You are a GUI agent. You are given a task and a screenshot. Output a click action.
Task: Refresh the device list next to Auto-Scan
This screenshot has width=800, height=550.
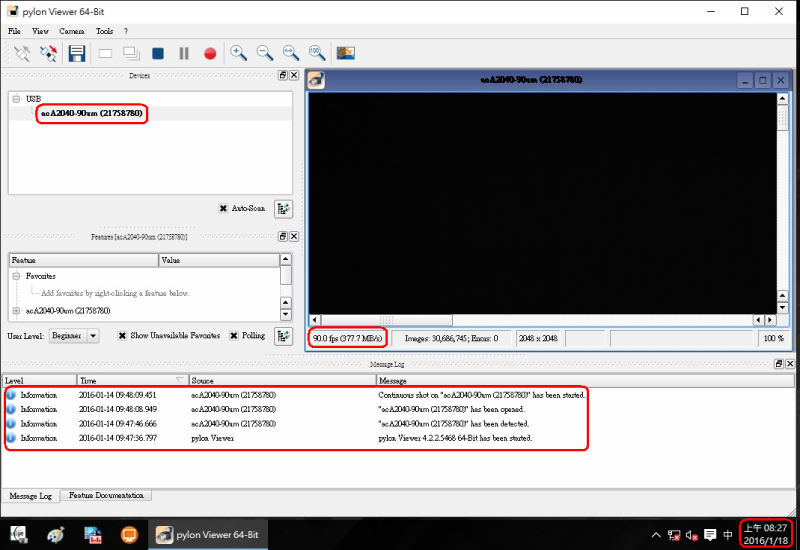click(284, 208)
